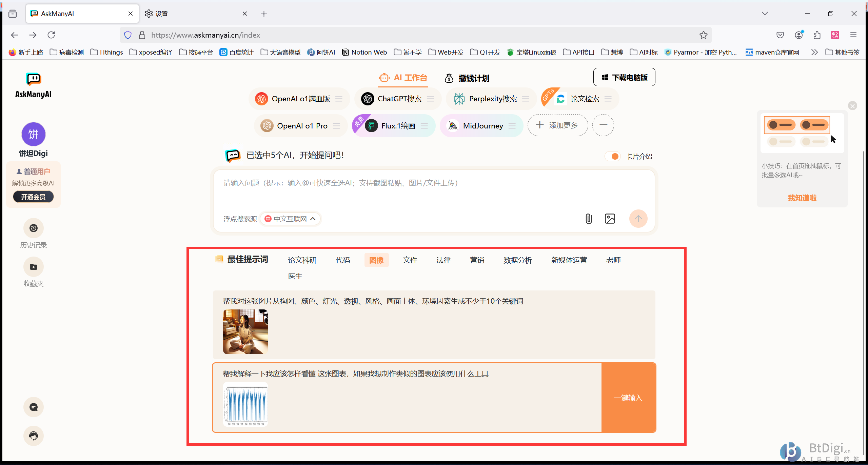Open the 历史记录 history icon
This screenshot has width=868, height=465.
33,228
